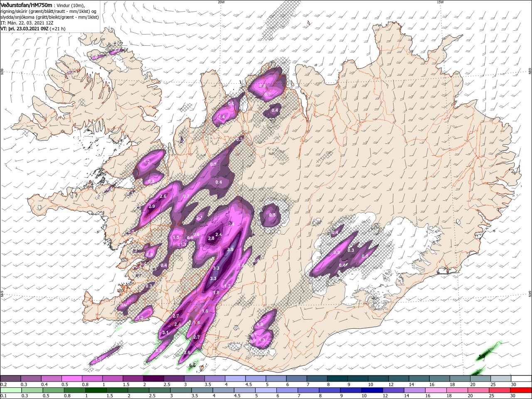This screenshot has width=532, height=399.
Task: Select the dark teal 8 snow scale swatch
Action: 337,379
